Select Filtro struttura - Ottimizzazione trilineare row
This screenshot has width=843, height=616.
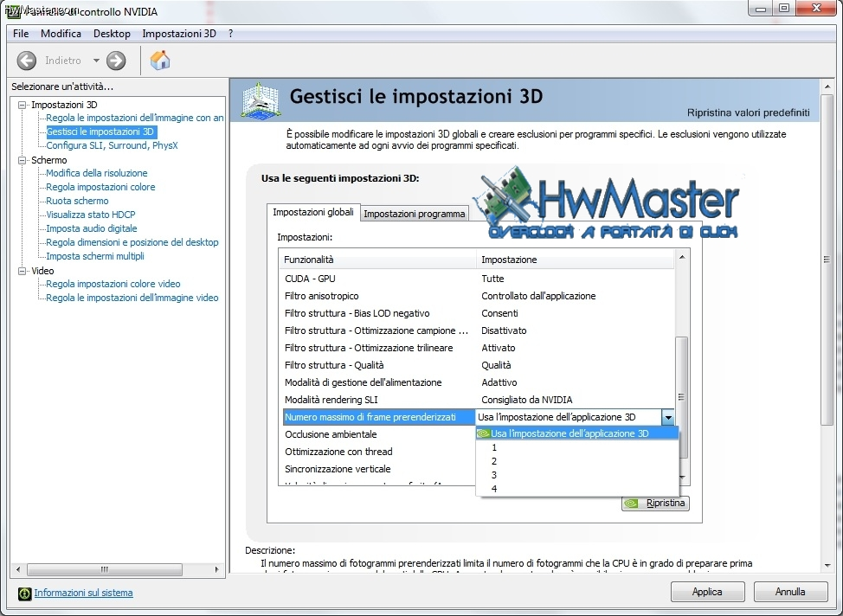[x=479, y=348]
